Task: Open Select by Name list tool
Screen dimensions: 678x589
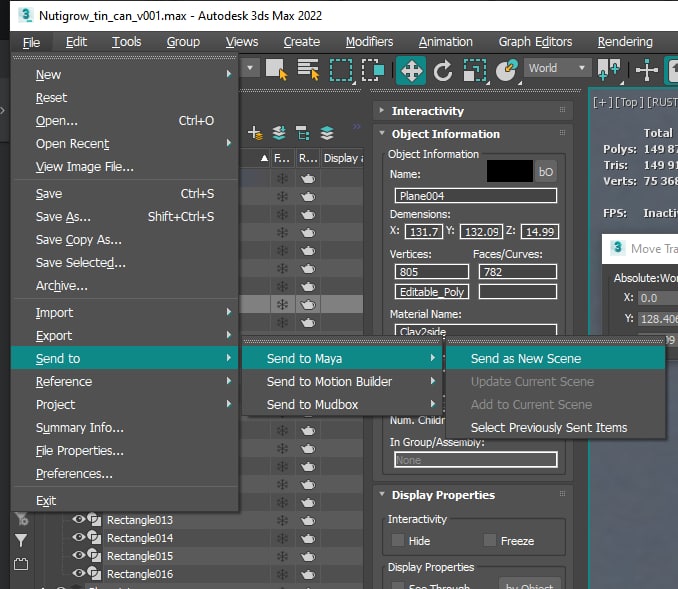Action: point(308,69)
